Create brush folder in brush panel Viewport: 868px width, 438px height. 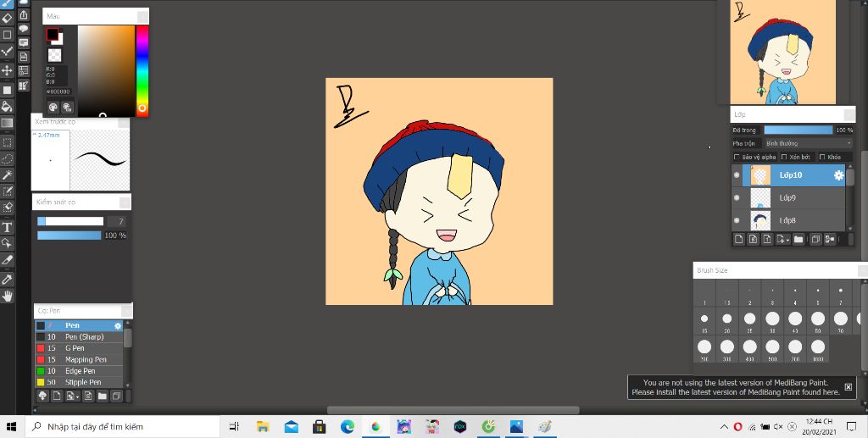pyautogui.click(x=103, y=396)
